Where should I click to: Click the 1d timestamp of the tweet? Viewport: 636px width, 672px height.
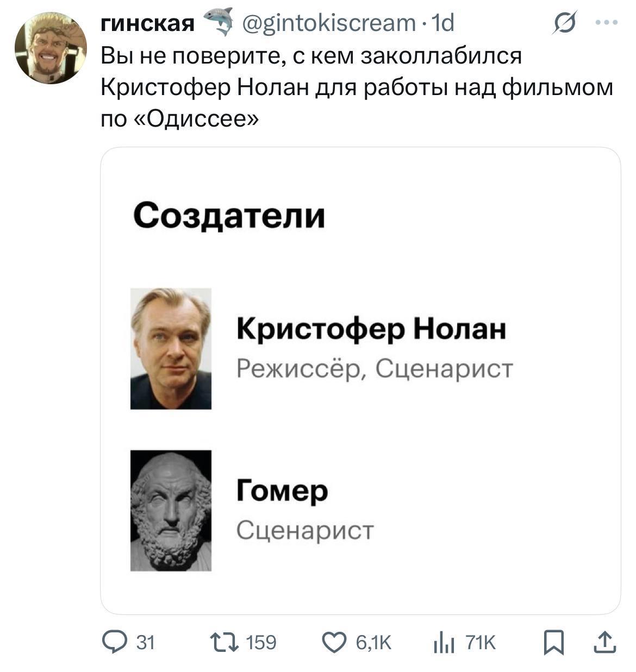[442, 23]
